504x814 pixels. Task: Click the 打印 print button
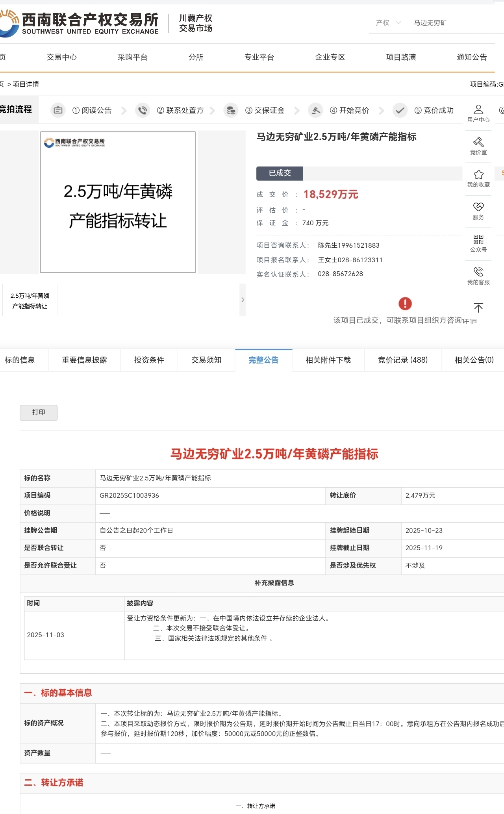click(x=39, y=412)
